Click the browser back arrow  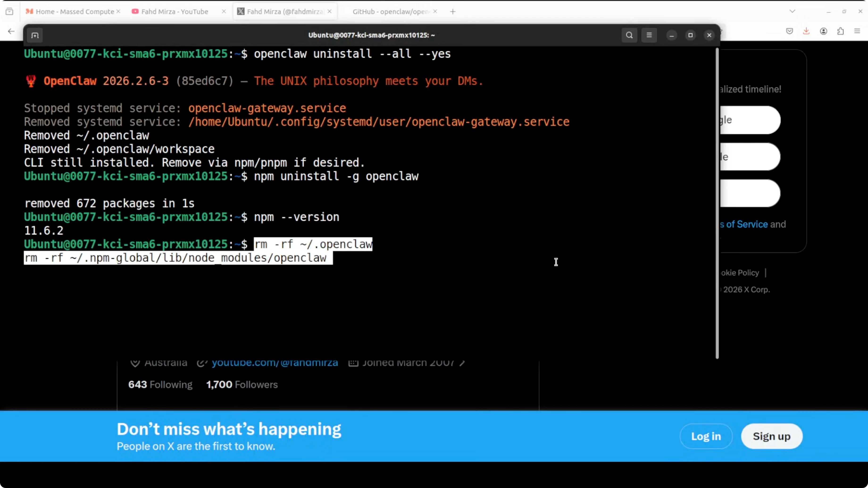point(11,31)
